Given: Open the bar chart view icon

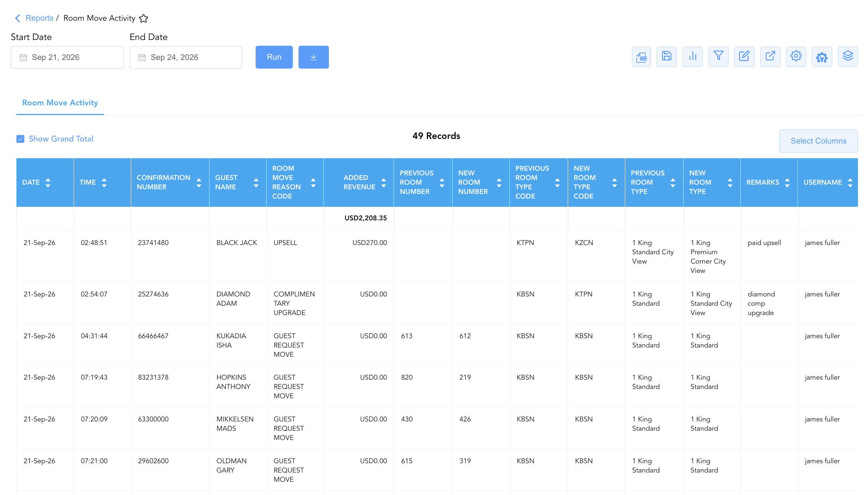Looking at the screenshot, I should coord(692,57).
